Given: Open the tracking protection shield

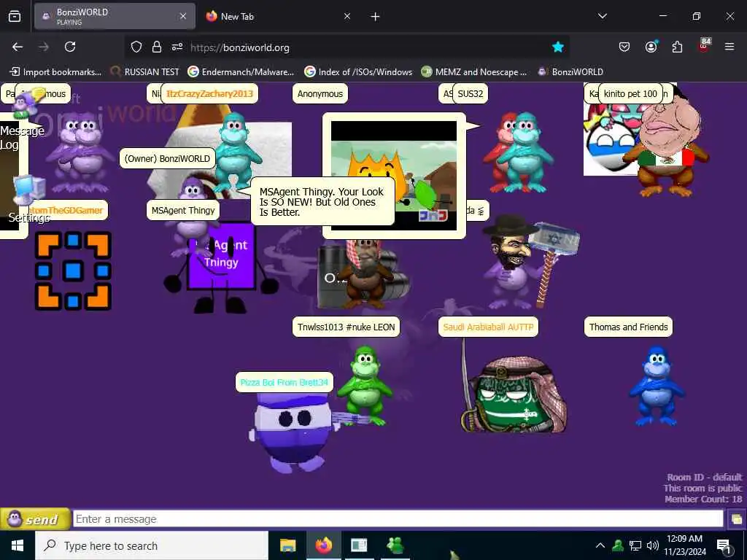Looking at the screenshot, I should (x=136, y=47).
